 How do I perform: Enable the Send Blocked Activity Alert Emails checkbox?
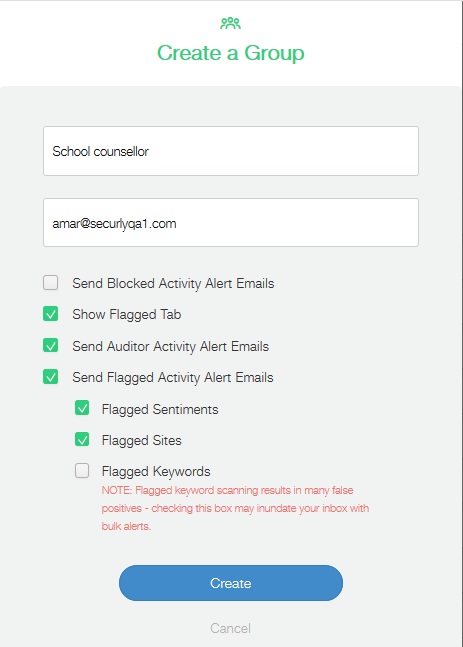click(x=50, y=283)
